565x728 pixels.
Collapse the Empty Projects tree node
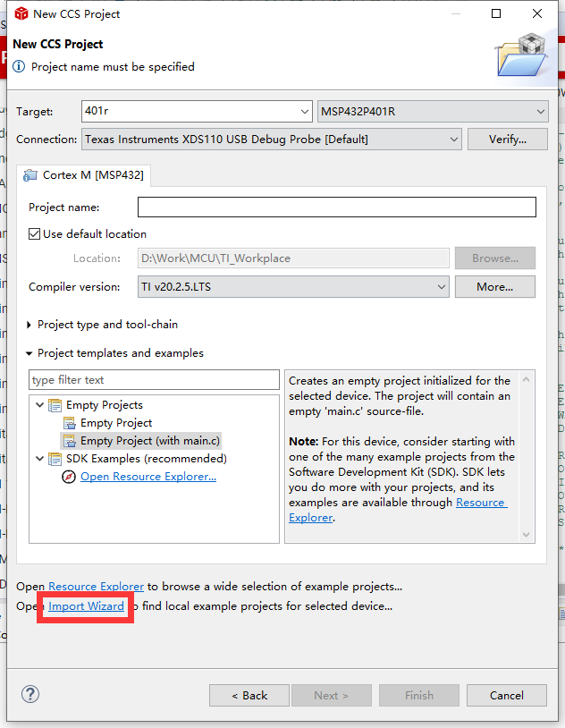[40, 405]
